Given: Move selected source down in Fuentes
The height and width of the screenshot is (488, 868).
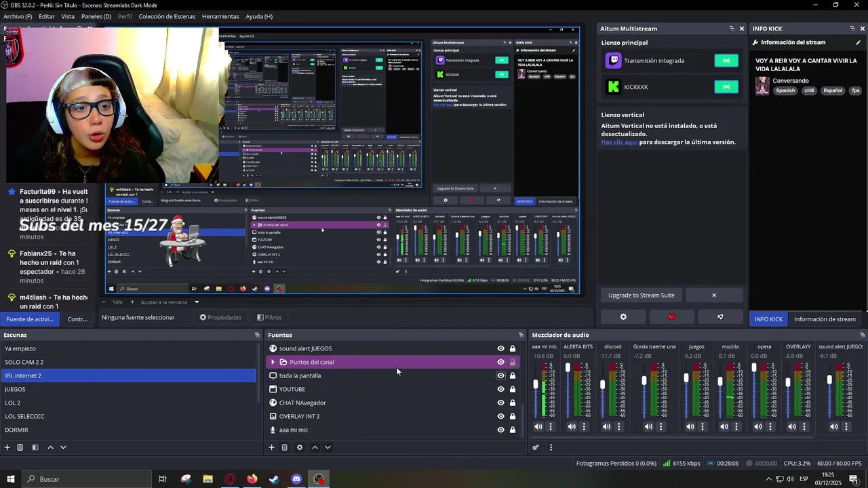Looking at the screenshot, I should (328, 447).
